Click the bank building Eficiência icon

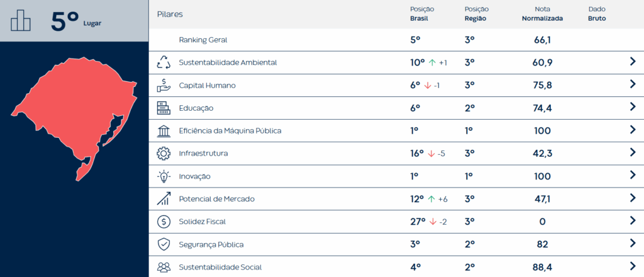coord(164,131)
